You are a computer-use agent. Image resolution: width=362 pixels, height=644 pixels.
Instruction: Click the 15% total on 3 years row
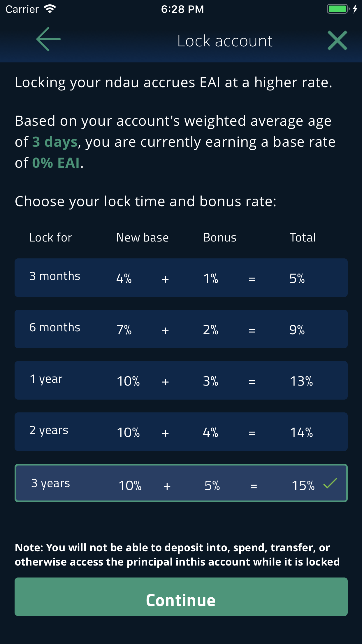(x=303, y=484)
